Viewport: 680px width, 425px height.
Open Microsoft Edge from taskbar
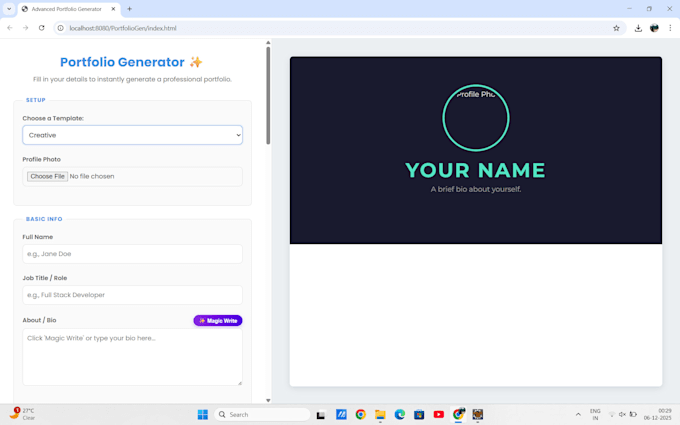[x=399, y=415]
